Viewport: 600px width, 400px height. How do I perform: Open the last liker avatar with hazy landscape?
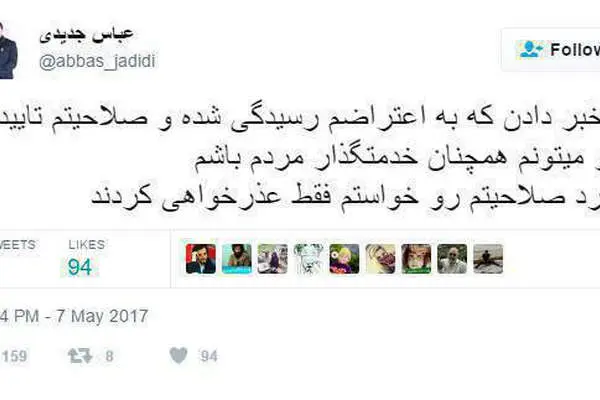click(488, 259)
